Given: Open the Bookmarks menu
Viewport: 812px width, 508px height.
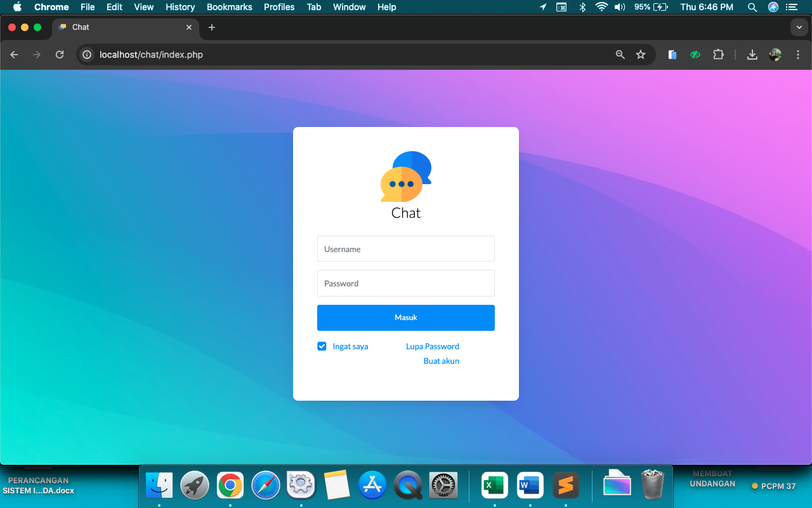Looking at the screenshot, I should pyautogui.click(x=230, y=7).
